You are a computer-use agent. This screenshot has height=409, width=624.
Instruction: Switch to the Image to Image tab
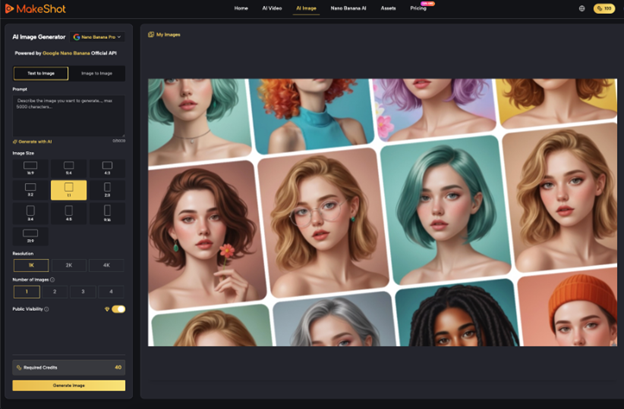click(97, 73)
